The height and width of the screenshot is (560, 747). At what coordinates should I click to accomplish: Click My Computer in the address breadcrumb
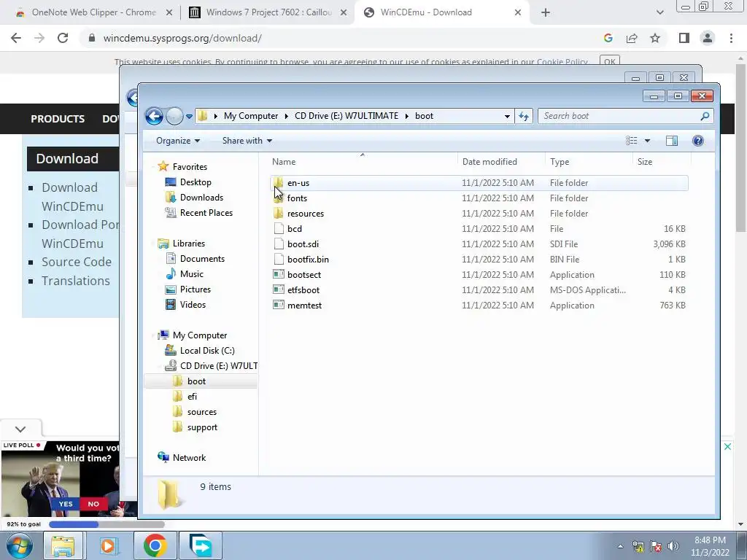(x=251, y=116)
